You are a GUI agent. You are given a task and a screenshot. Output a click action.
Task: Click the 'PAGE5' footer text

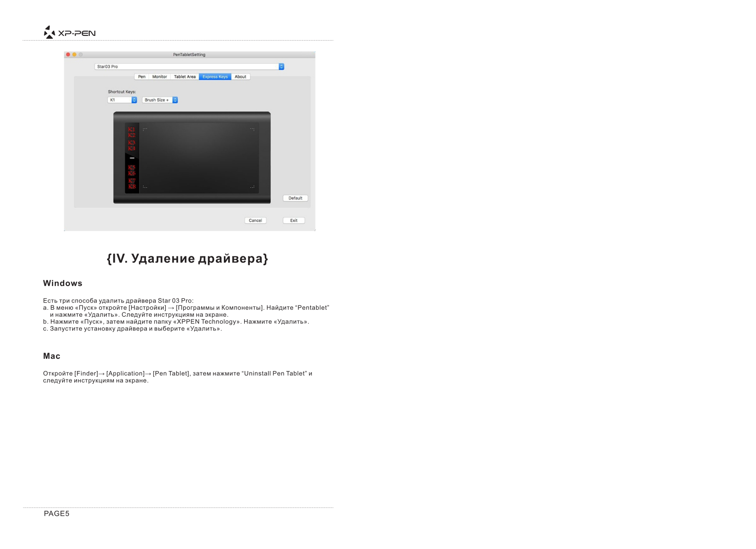[57, 514]
